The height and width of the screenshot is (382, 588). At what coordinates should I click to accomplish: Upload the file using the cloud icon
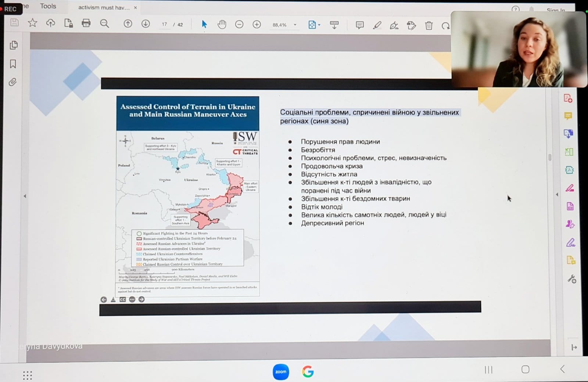click(50, 23)
